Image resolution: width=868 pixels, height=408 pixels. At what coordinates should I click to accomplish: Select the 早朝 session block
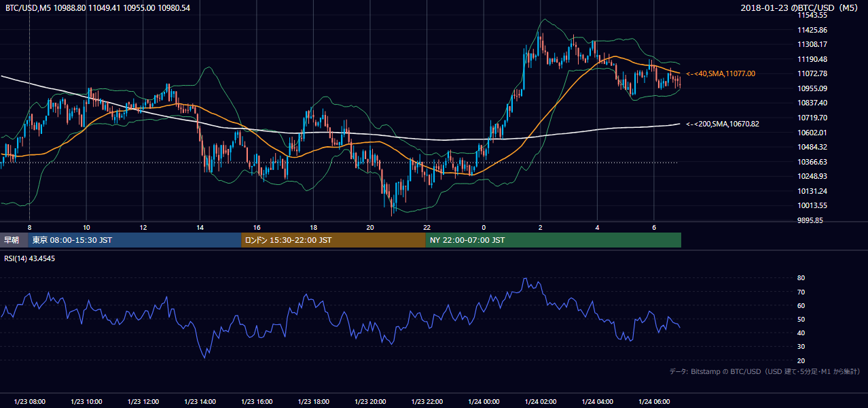[x=14, y=240]
